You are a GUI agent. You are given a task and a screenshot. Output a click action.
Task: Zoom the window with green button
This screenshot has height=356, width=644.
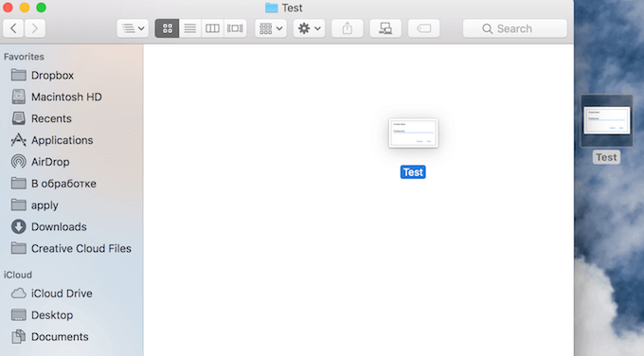tap(41, 8)
